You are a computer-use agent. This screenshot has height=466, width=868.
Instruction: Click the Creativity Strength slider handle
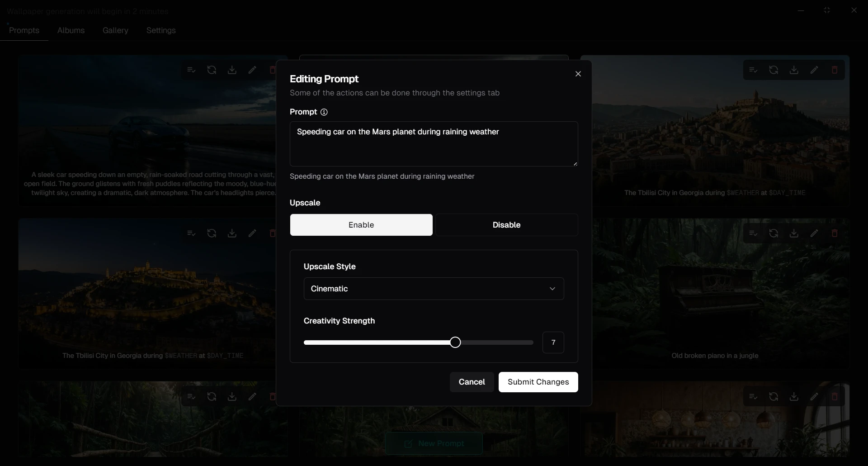click(455, 342)
